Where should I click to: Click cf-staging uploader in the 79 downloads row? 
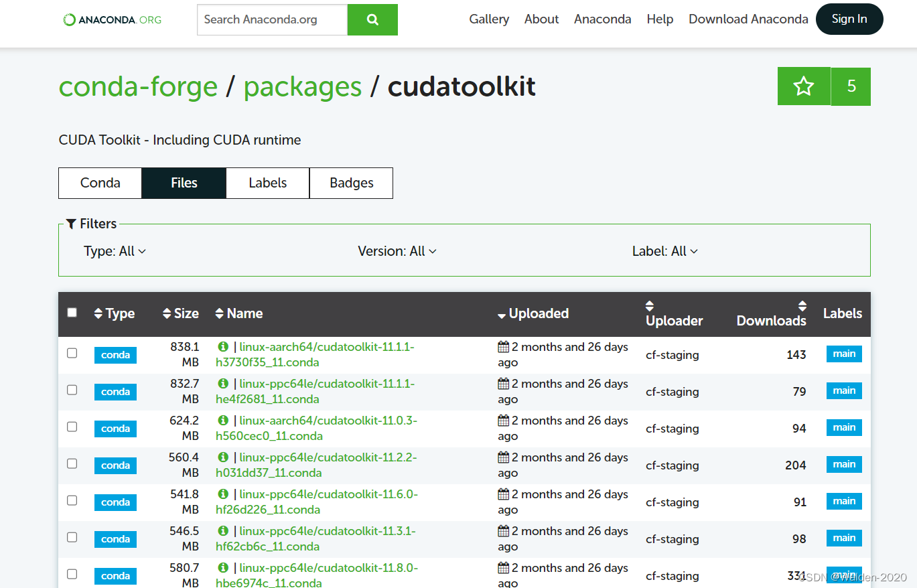[x=673, y=392]
